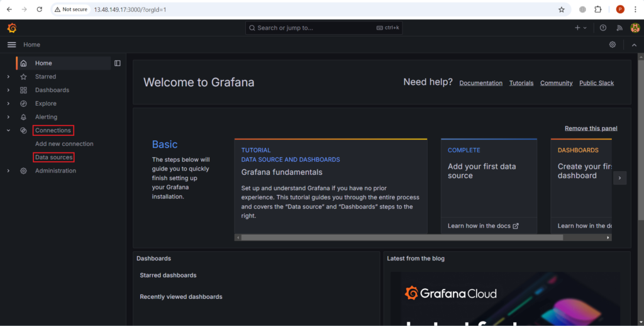The width and height of the screenshot is (644, 326).
Task: Undock the sidebar menu panel
Action: click(x=118, y=64)
